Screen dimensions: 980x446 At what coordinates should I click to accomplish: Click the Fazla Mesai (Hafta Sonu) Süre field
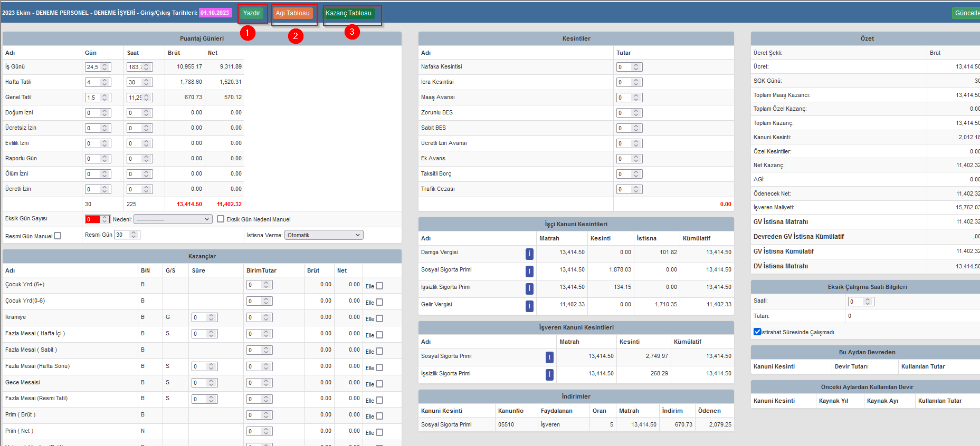[x=205, y=366]
